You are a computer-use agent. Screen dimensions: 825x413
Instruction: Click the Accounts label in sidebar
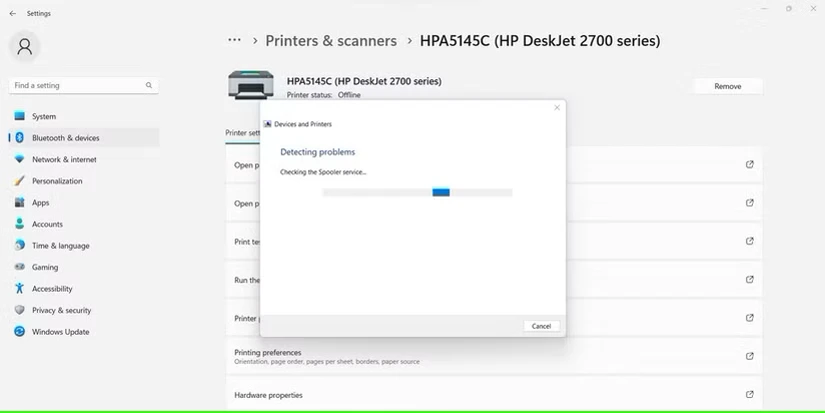[x=47, y=224]
